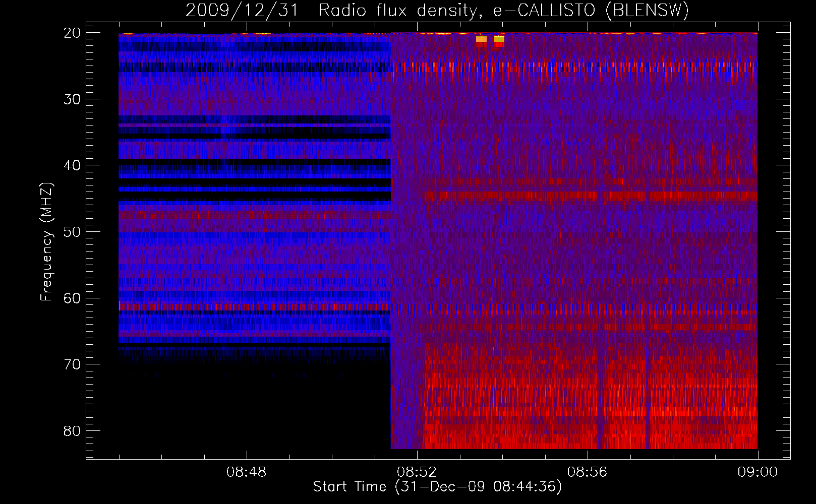816x504 pixels.
Task: Click the frequency tick label 40
Action: coord(72,166)
